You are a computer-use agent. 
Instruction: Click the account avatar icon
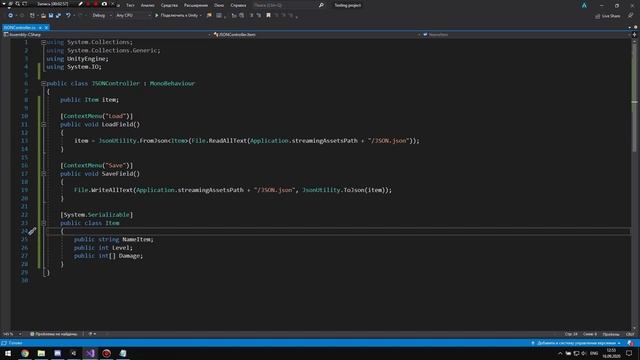coord(584,5)
